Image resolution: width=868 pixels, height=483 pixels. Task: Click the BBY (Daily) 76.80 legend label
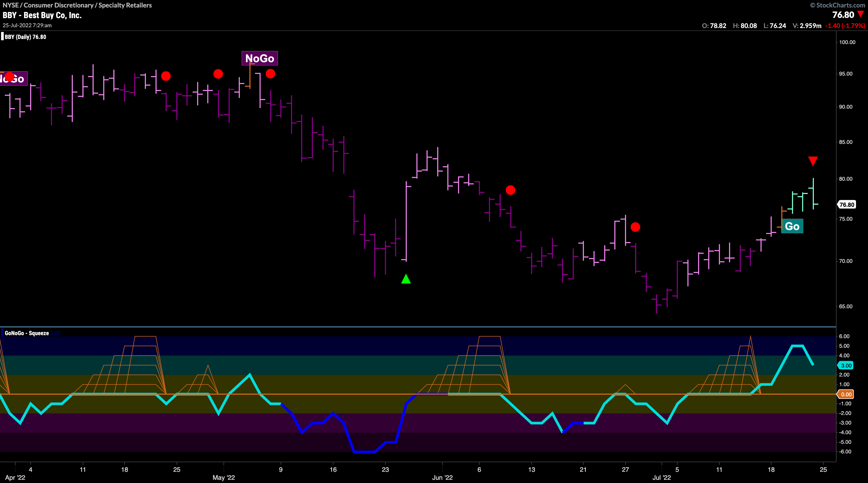25,37
